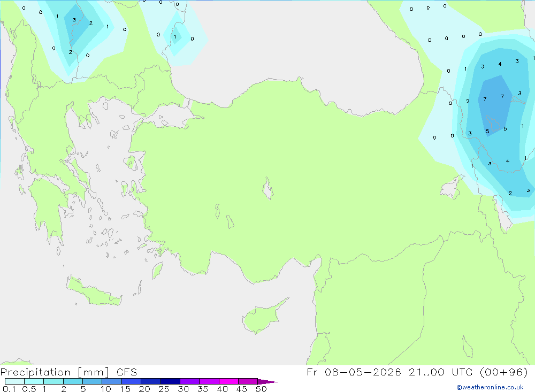Click the 'Precipitation [mm] CFS' title

(x=68, y=372)
